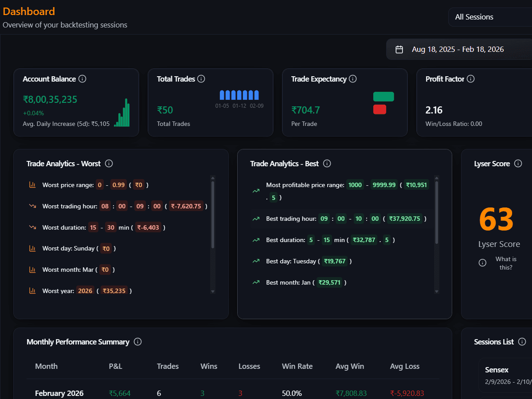Click the Sessions List info icon

pyautogui.click(x=523, y=342)
